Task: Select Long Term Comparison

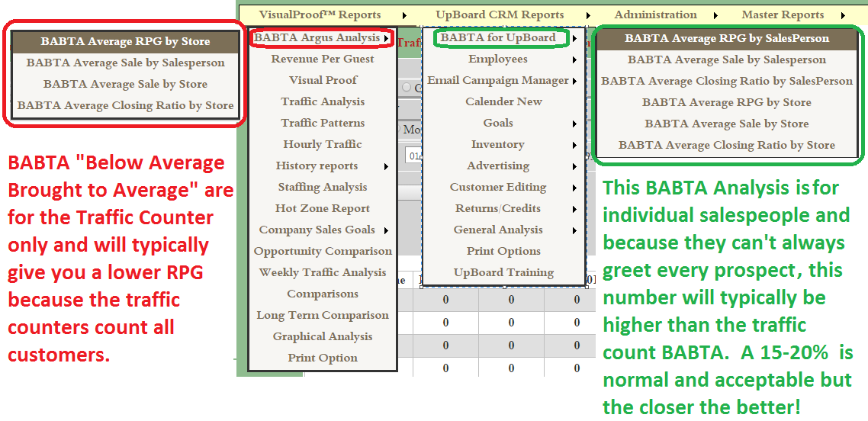Action: [x=322, y=315]
